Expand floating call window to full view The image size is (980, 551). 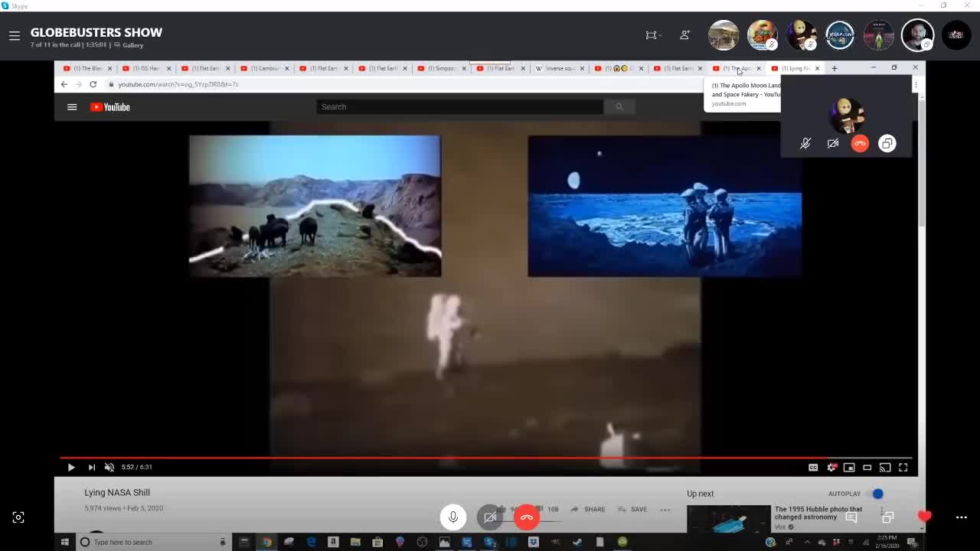887,143
